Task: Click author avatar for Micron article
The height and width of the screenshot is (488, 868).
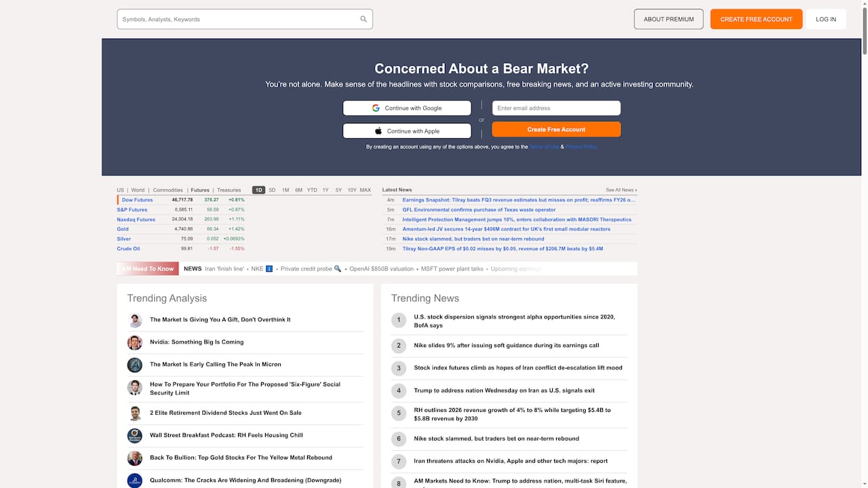Action: coord(135,365)
